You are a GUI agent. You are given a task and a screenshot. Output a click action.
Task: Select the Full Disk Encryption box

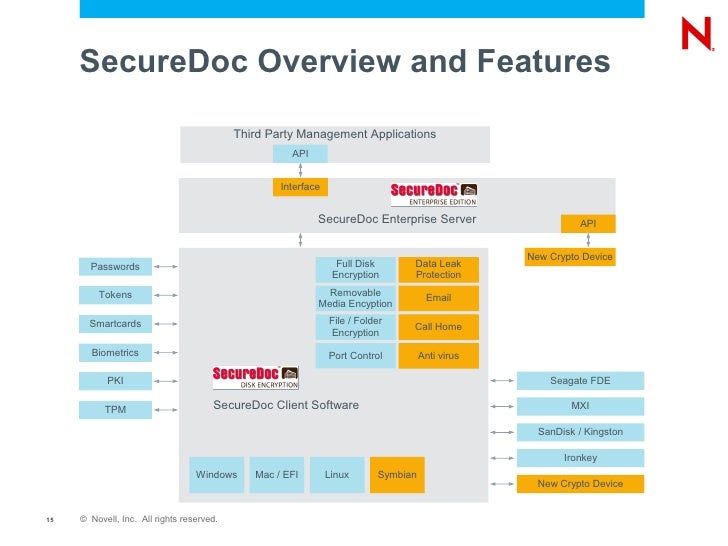pyautogui.click(x=356, y=270)
